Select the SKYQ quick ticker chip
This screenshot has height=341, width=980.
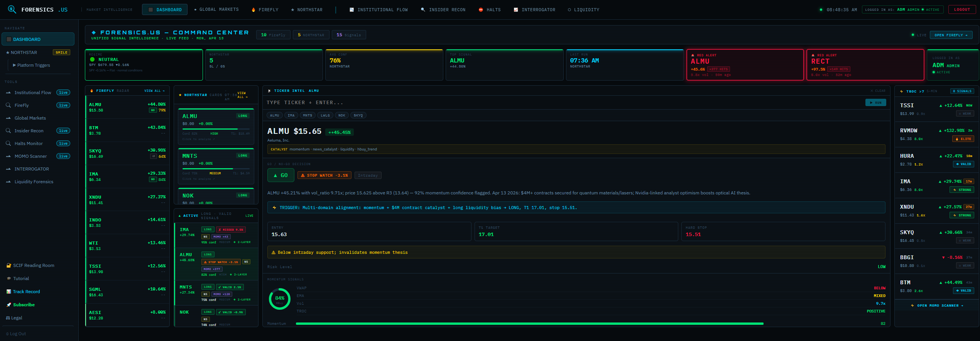coord(358,115)
